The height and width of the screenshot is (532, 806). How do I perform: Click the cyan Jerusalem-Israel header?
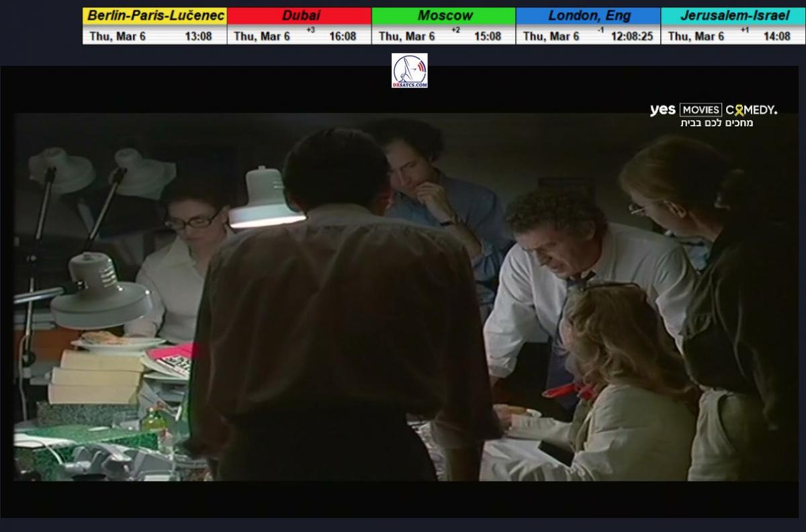pyautogui.click(x=733, y=15)
